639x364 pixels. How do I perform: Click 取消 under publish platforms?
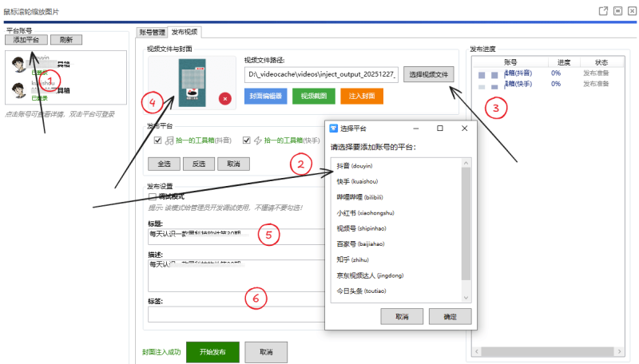tap(233, 164)
